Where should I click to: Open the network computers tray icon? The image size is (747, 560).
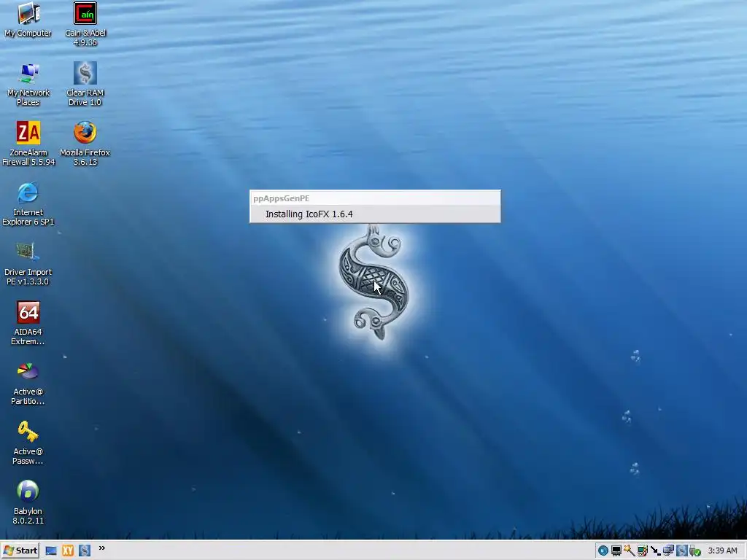[668, 551]
